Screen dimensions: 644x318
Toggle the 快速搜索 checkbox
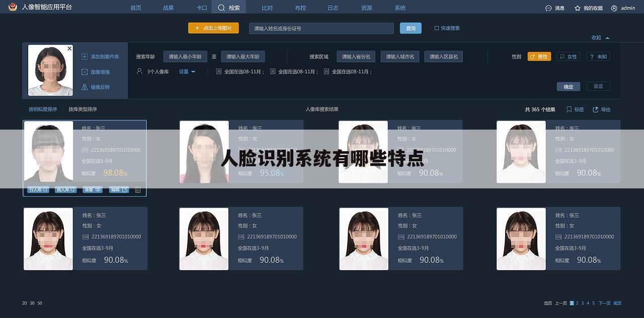437,28
